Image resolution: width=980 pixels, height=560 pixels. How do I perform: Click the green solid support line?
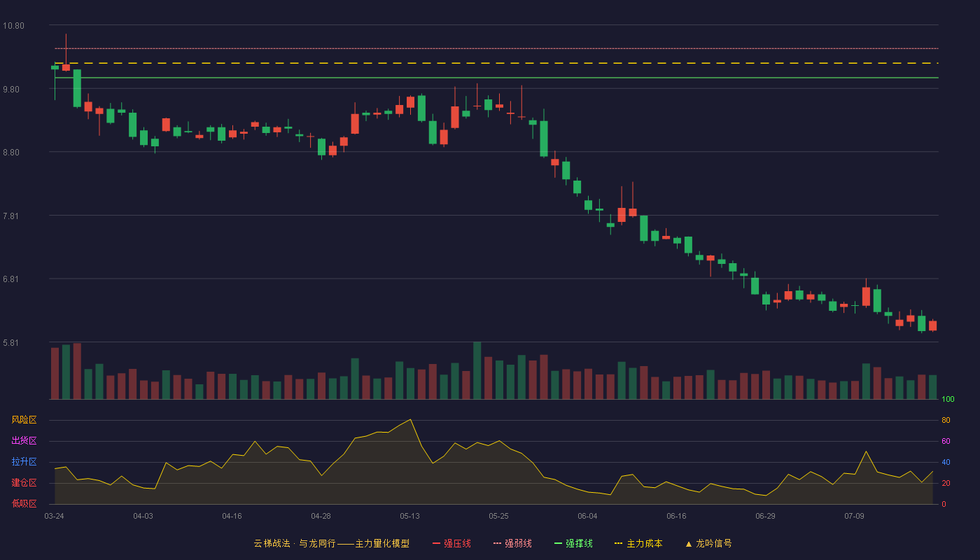(x=496, y=78)
